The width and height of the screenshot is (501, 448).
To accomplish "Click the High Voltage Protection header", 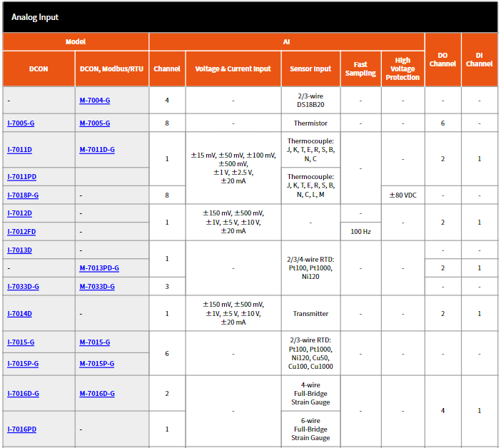I will 403,69.
